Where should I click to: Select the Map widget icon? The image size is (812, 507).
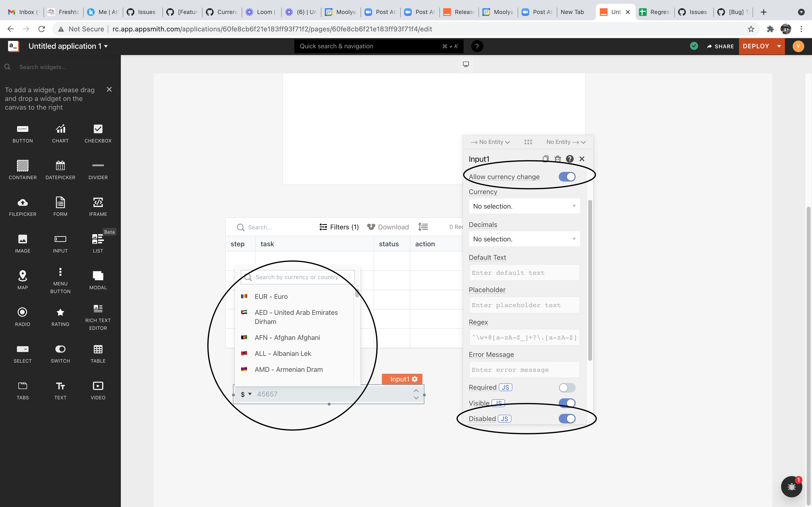(x=22, y=276)
